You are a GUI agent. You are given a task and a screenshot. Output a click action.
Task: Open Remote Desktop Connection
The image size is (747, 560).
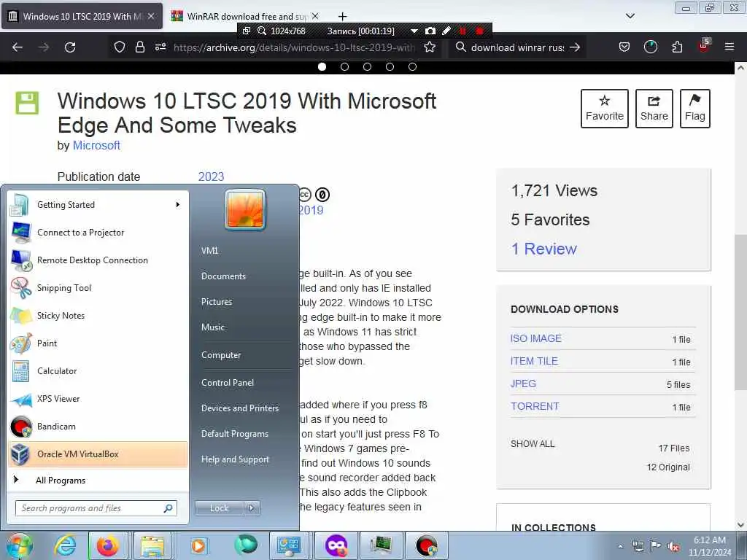click(98, 260)
